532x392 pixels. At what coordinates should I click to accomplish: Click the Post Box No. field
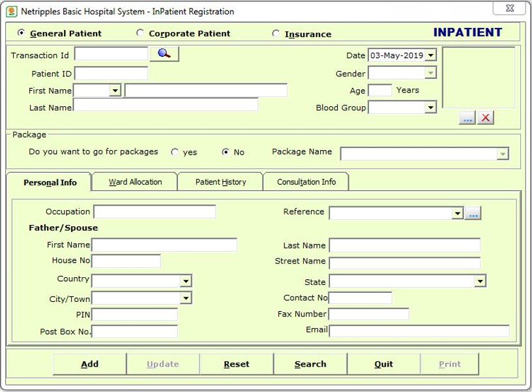(135, 331)
